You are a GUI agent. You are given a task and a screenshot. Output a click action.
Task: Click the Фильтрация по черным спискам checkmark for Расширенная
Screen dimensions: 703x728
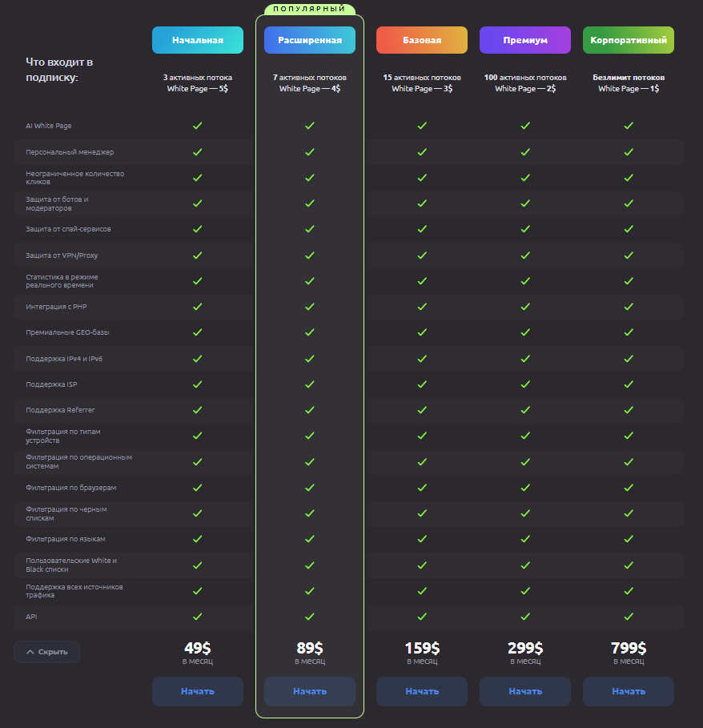click(310, 513)
